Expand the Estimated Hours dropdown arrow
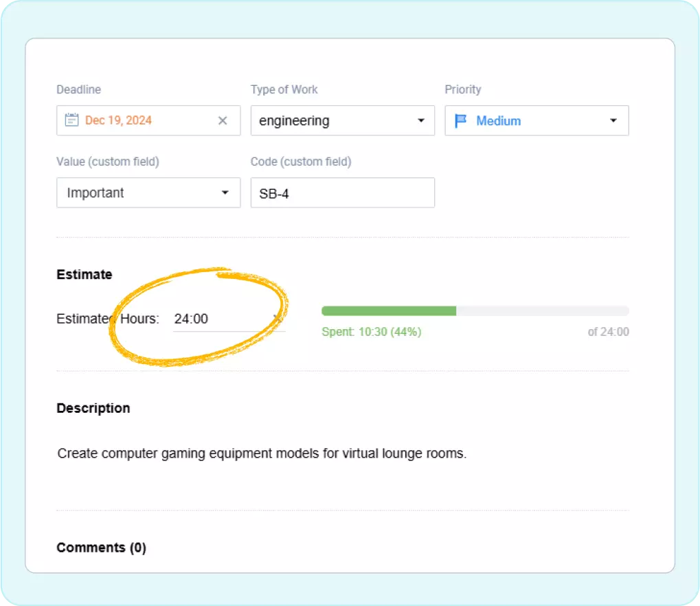Viewport: 700px width, 606px height. [277, 318]
